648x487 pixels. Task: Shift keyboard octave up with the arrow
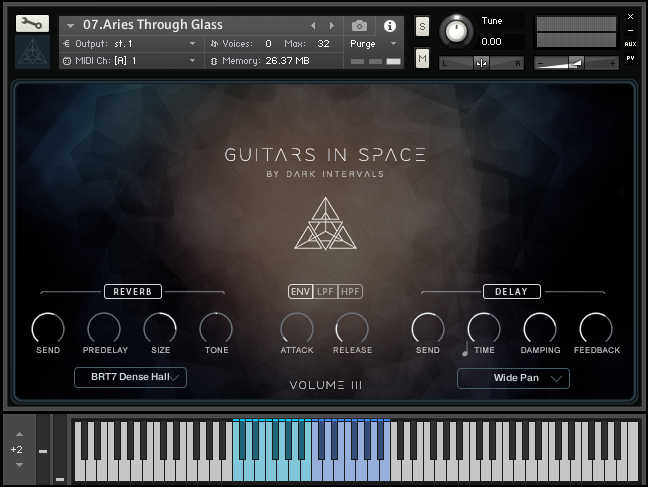pos(19,434)
